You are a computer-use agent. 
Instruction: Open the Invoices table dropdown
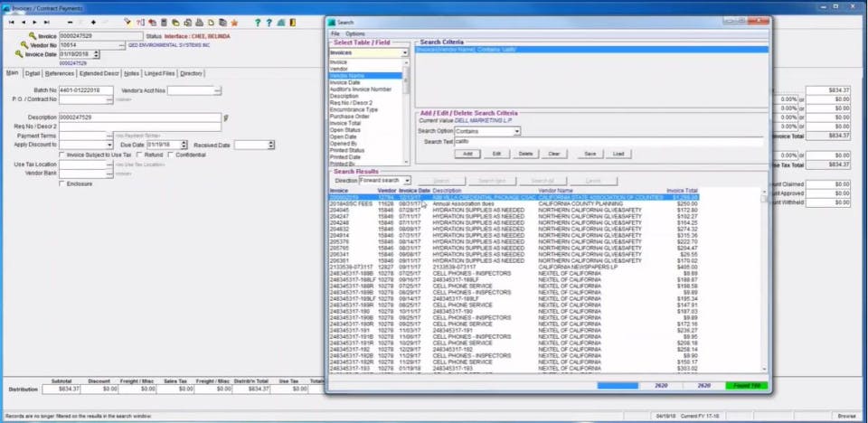[405, 52]
